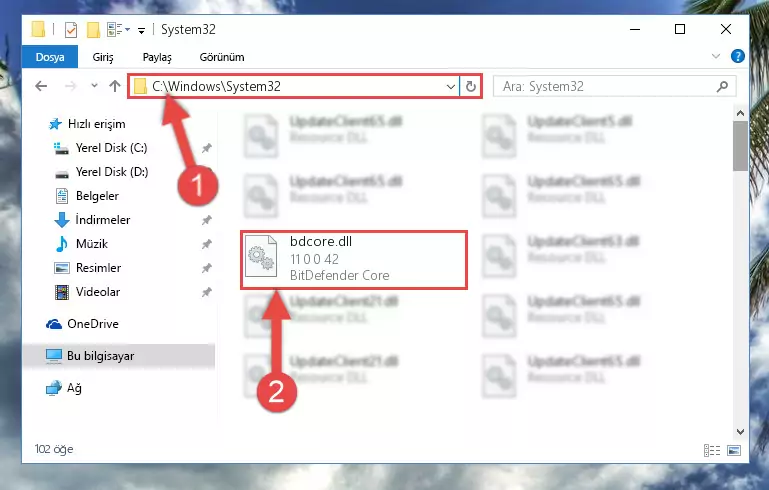This screenshot has height=490, width=769.
Task: Click the search magnifier icon
Action: coord(722,87)
